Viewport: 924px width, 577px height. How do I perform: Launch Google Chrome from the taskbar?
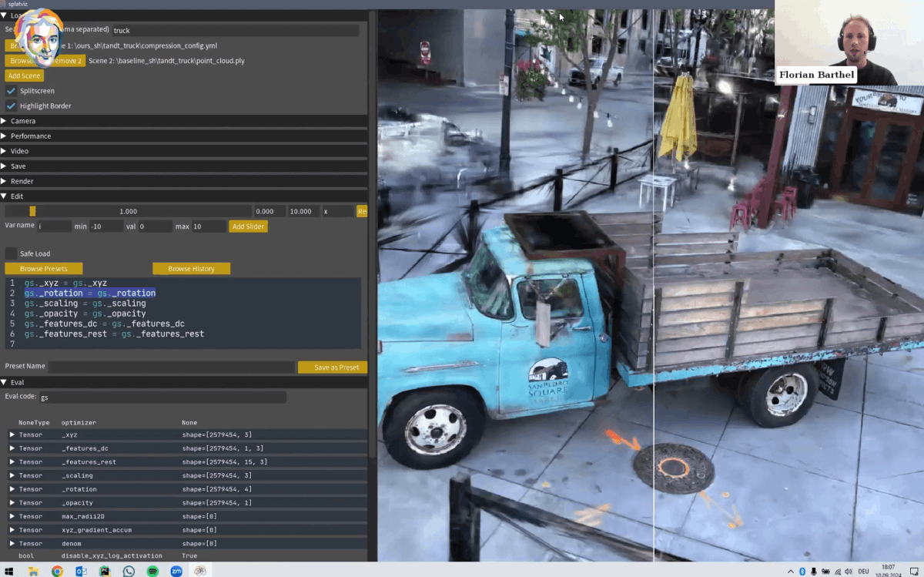point(57,571)
